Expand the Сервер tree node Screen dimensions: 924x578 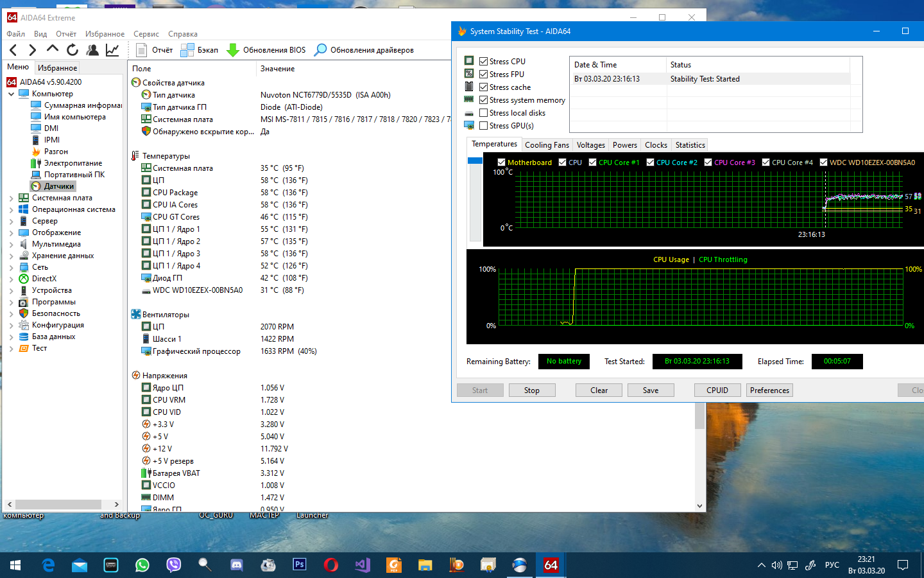coord(11,221)
